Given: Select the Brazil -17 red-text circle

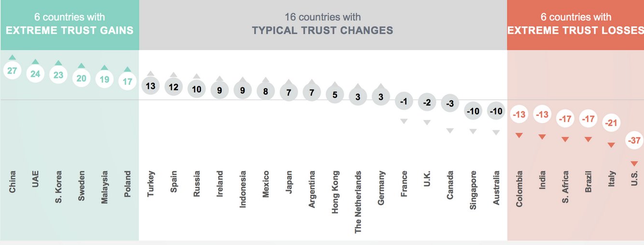Looking at the screenshot, I should pyautogui.click(x=588, y=118).
